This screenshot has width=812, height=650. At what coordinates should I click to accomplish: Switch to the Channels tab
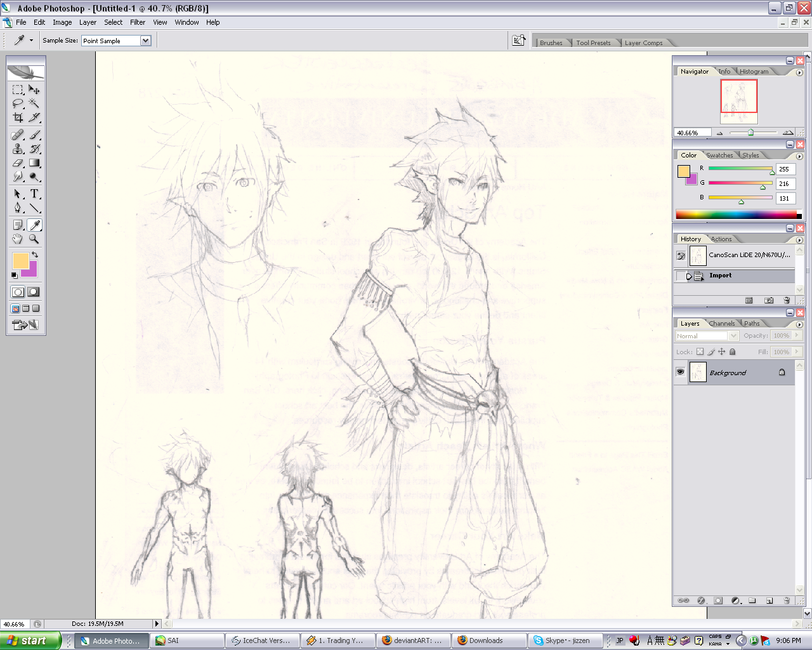(722, 324)
